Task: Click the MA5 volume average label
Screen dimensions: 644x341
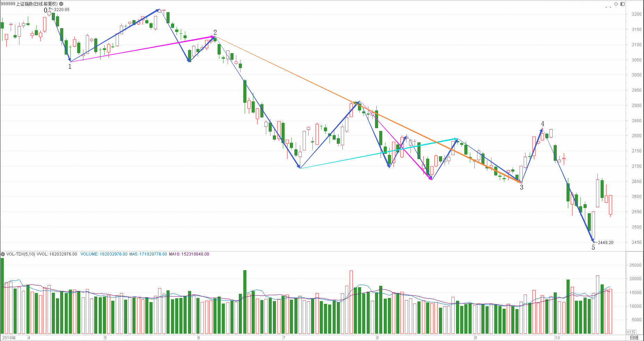Action: (x=148, y=254)
